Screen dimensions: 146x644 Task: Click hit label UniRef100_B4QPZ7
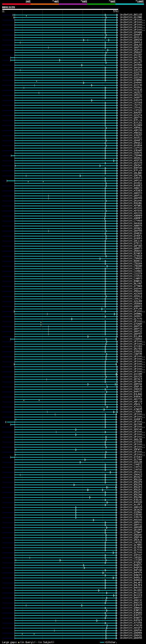131,565
